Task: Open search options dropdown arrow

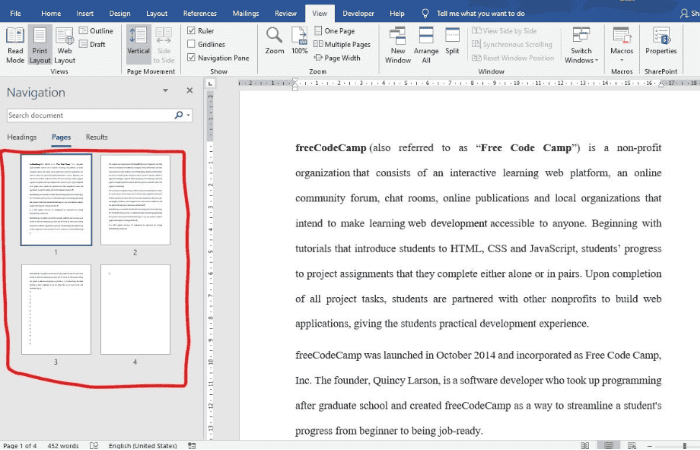Action: pyautogui.click(x=188, y=115)
